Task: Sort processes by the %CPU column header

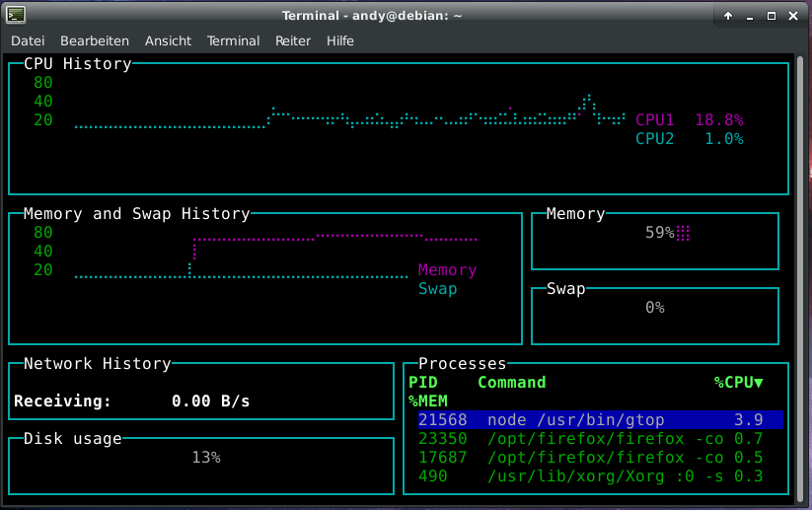Action: [738, 383]
